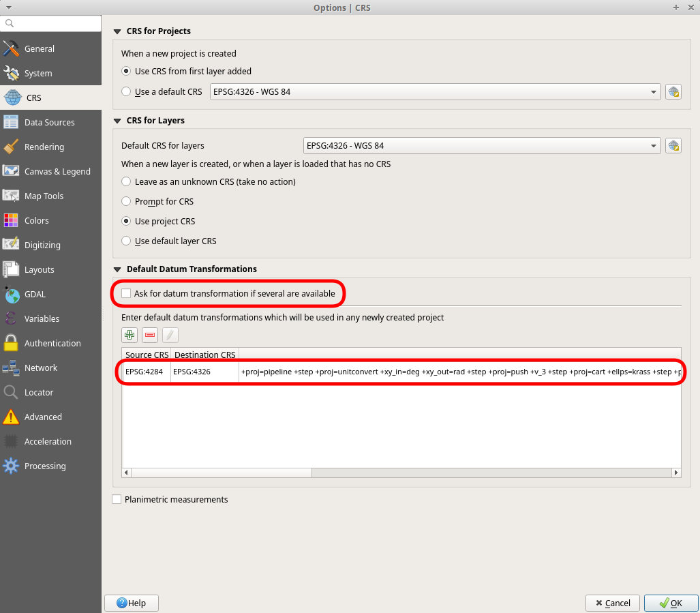Add a new datum transformation with plus icon
Image resolution: width=700 pixels, height=613 pixels.
pos(130,335)
